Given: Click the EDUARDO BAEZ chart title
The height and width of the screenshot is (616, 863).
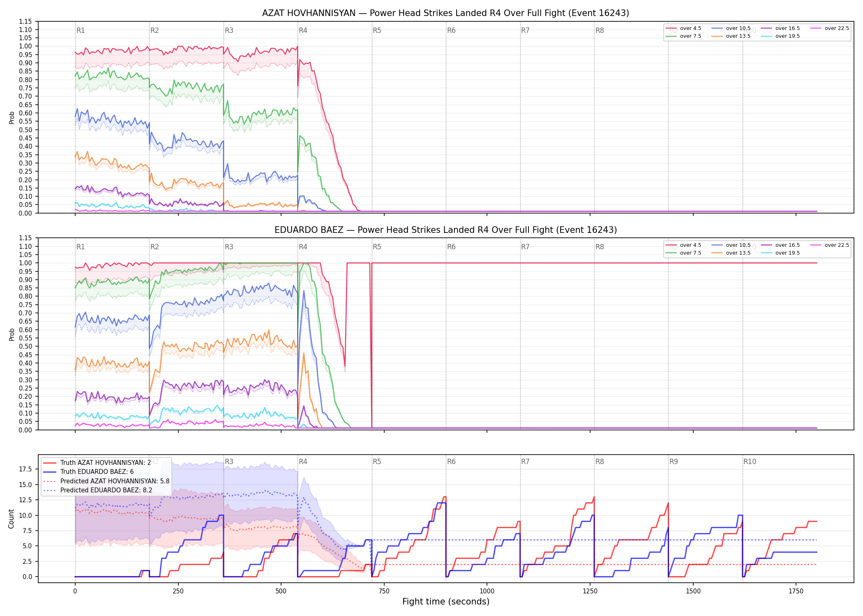Looking at the screenshot, I should [x=445, y=230].
